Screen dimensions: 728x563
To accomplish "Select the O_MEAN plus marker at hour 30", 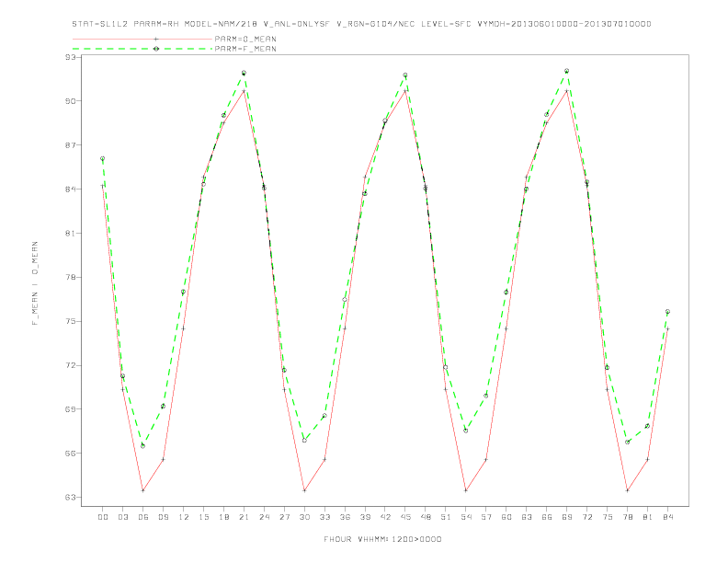I will [x=304, y=490].
